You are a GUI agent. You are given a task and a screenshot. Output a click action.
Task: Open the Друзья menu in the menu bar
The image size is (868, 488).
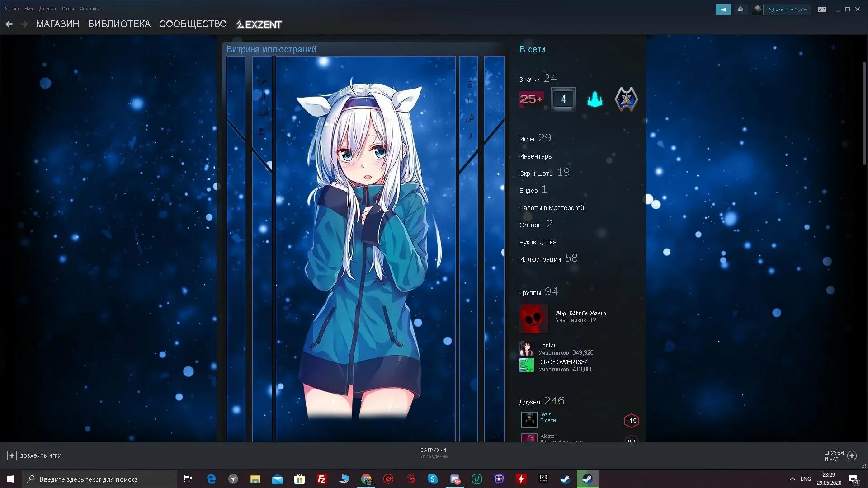tap(47, 9)
